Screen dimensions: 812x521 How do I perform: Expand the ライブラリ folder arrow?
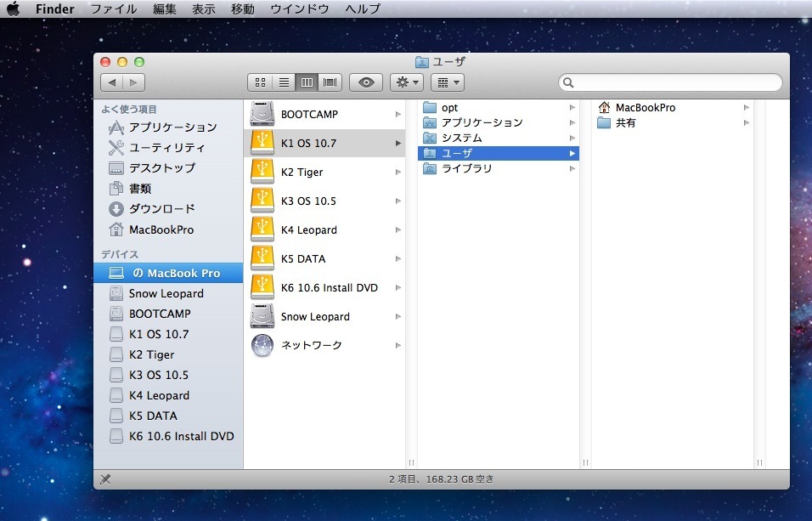[573, 169]
